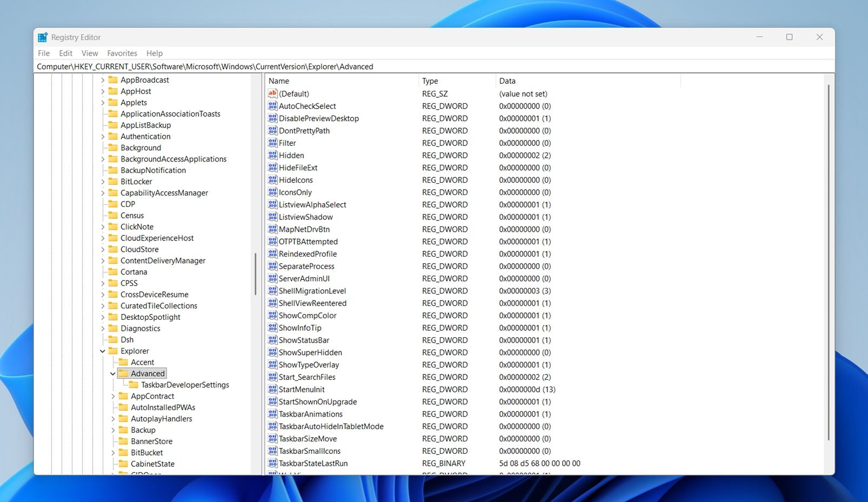Collapse the Explorer key in the tree

pyautogui.click(x=103, y=351)
